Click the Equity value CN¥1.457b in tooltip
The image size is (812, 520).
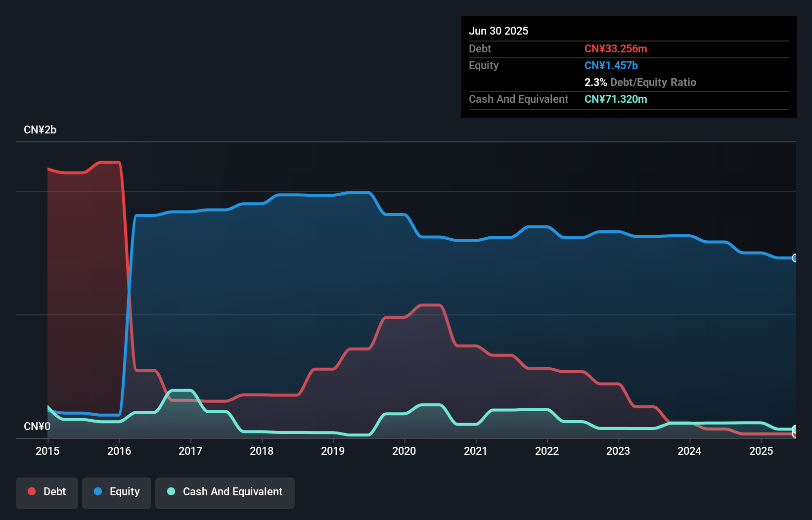tap(611, 65)
